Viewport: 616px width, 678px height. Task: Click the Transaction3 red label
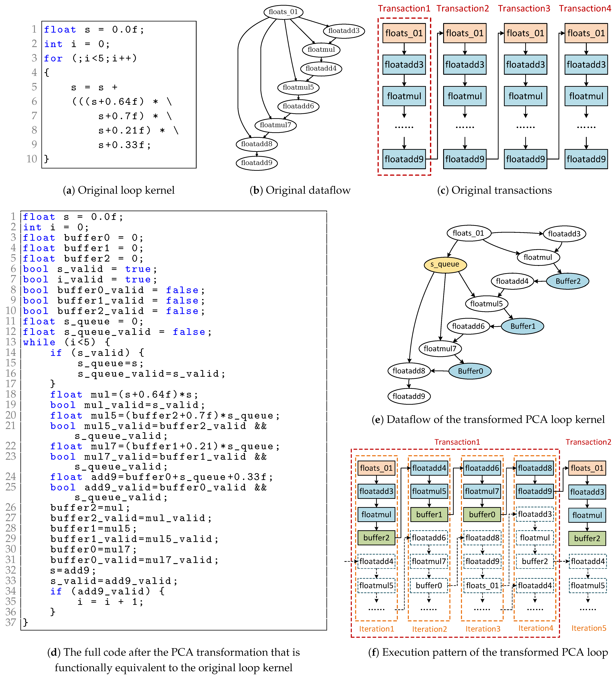coord(524,8)
